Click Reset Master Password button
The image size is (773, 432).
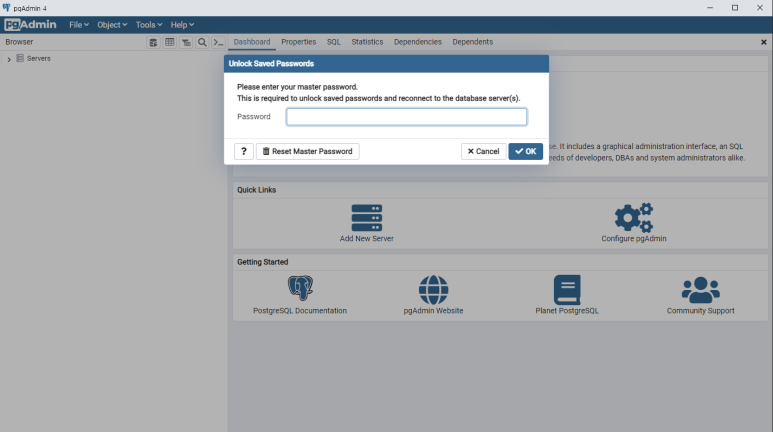coord(307,151)
